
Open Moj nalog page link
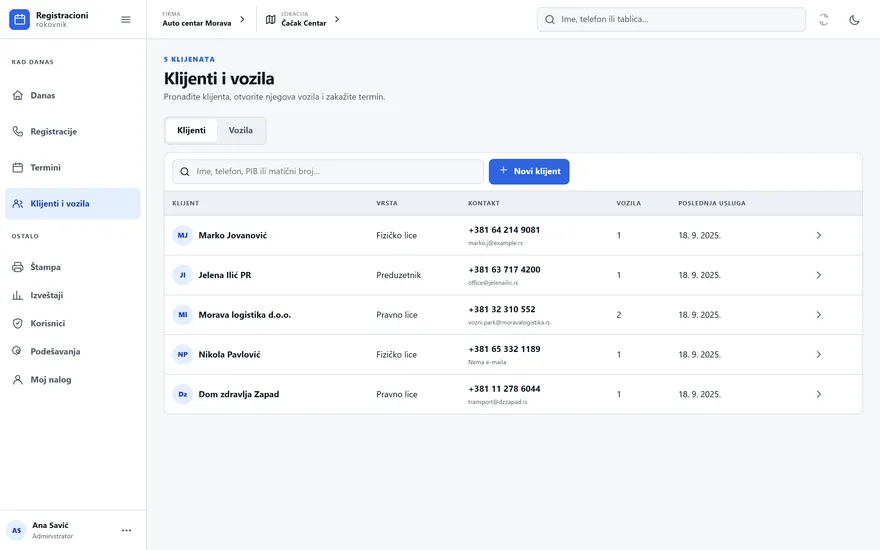pyautogui.click(x=73, y=379)
